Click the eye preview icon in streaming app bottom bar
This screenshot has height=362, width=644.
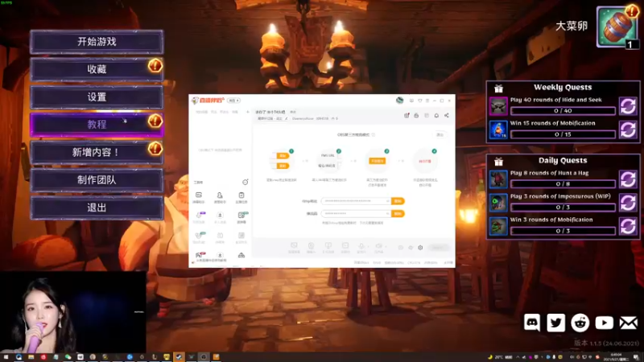coord(411,248)
